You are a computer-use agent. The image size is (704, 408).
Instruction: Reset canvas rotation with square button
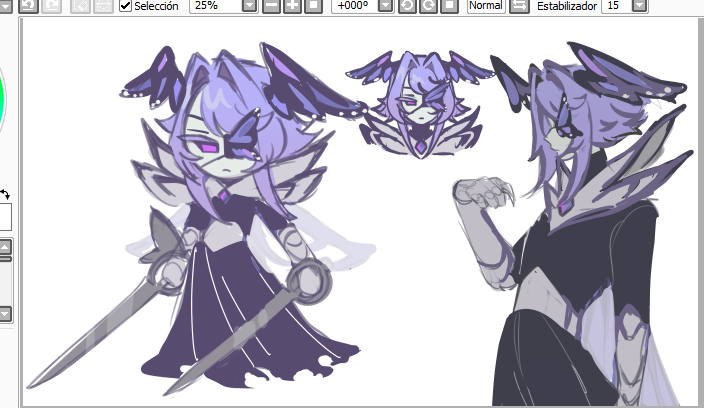click(x=449, y=5)
